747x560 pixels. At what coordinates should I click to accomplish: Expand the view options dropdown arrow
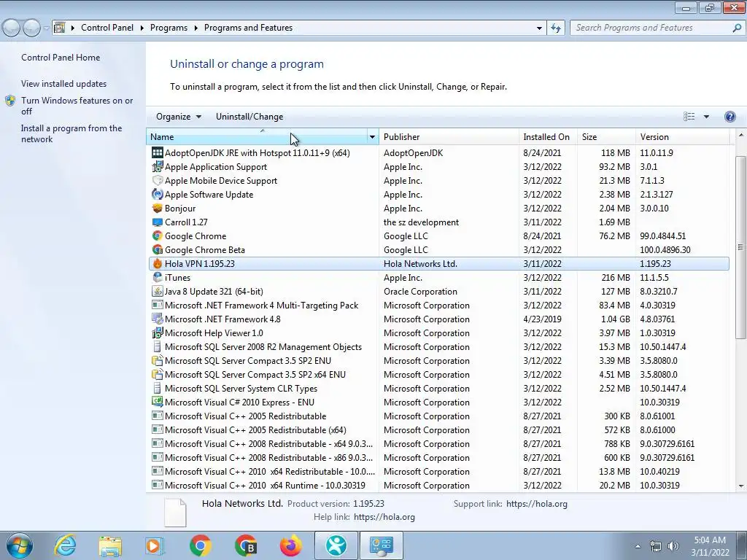click(706, 117)
